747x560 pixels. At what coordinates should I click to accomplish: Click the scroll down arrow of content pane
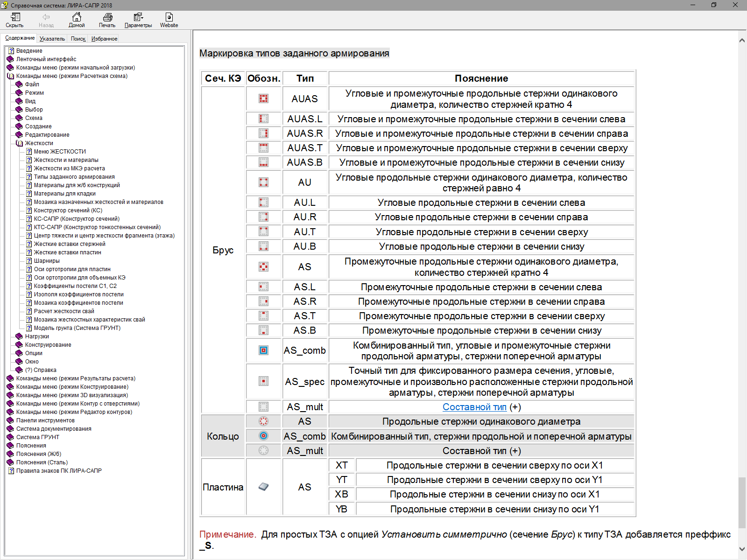tap(742, 549)
